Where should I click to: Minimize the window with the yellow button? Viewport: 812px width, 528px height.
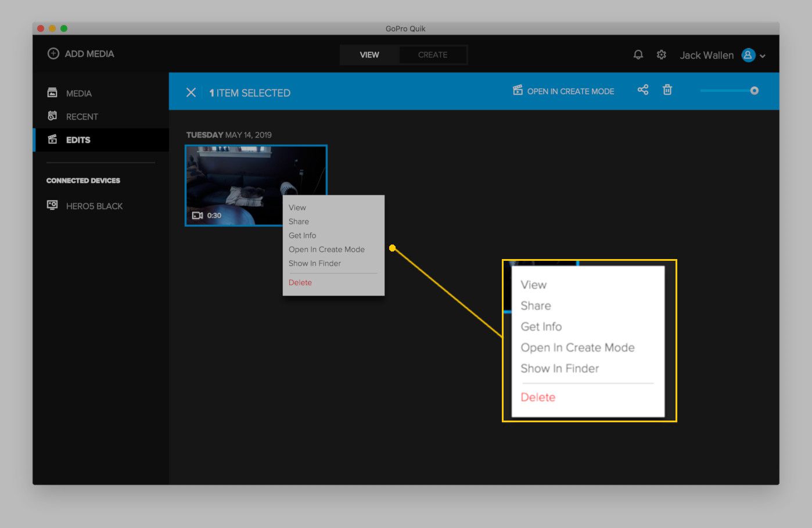click(x=52, y=28)
